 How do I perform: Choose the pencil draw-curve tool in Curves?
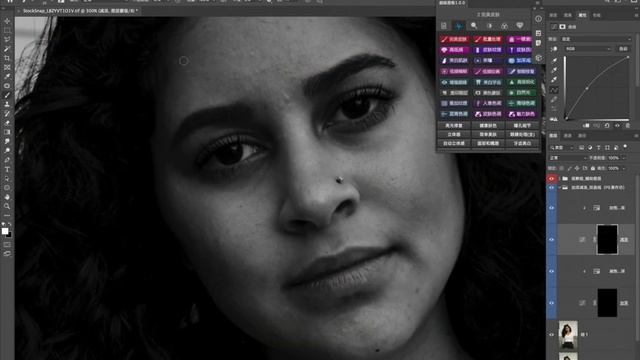[554, 100]
